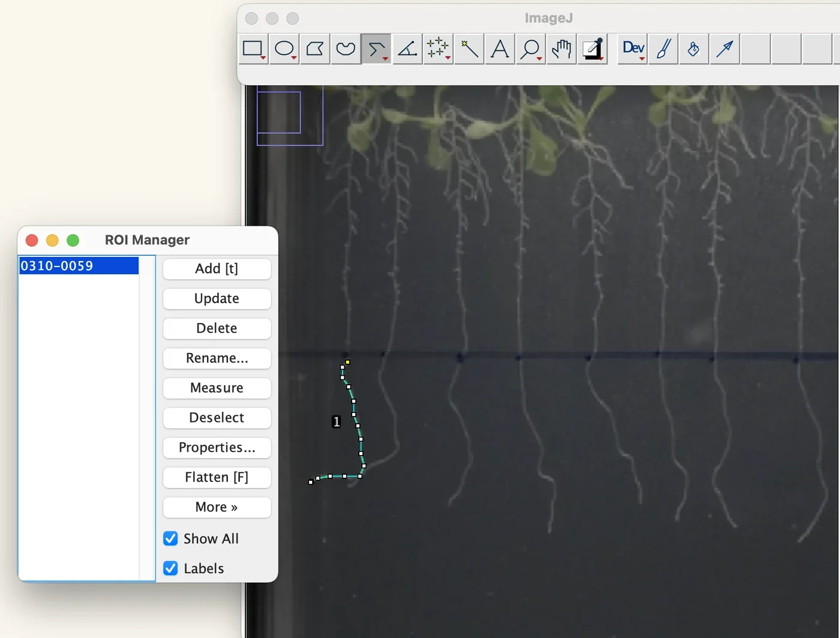Expand the More » menu
Image resolution: width=840 pixels, height=638 pixels.
(217, 507)
